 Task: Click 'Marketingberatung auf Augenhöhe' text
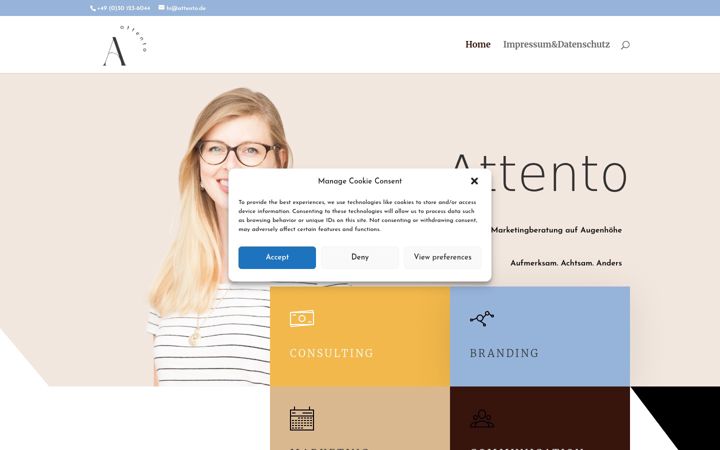pos(557,230)
